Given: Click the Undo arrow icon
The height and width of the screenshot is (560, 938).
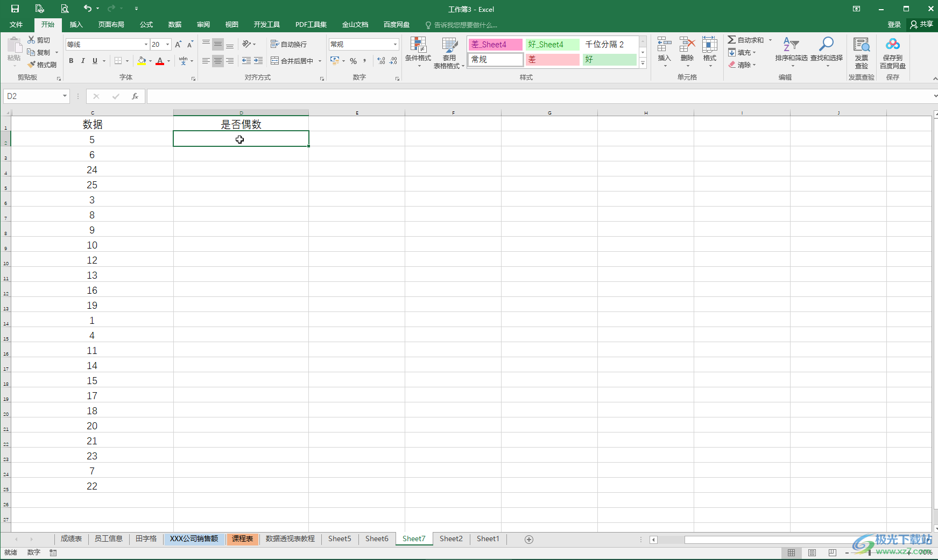Looking at the screenshot, I should click(x=87, y=8).
